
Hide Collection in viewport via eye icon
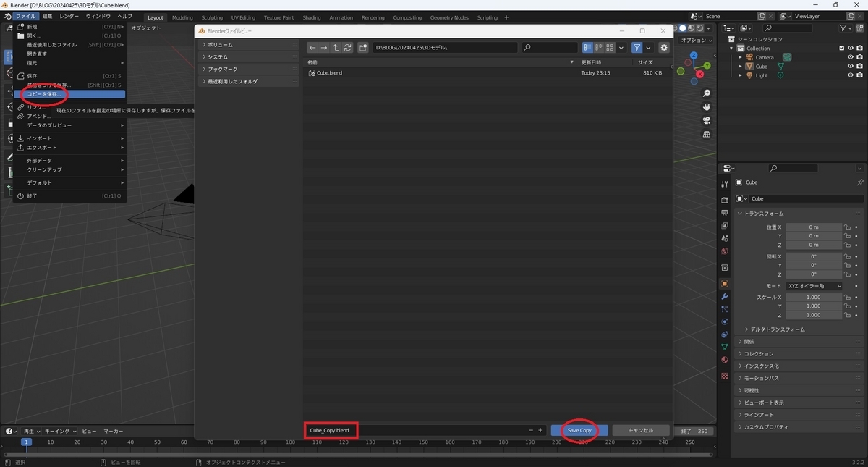(x=851, y=49)
